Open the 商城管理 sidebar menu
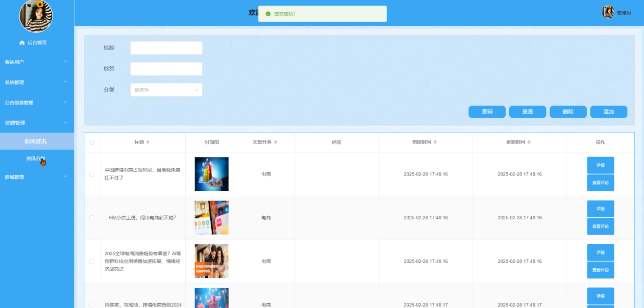The image size is (644, 308). (37, 177)
